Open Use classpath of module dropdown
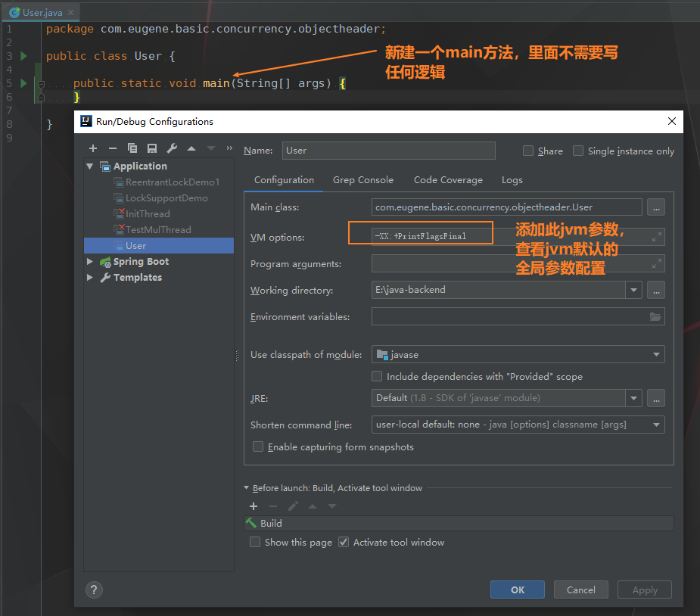Screen dimensions: 700x616 click(656, 354)
